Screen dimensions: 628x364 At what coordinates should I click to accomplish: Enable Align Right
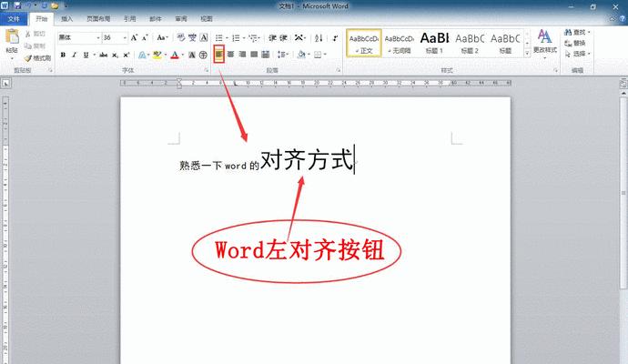[x=242, y=54]
